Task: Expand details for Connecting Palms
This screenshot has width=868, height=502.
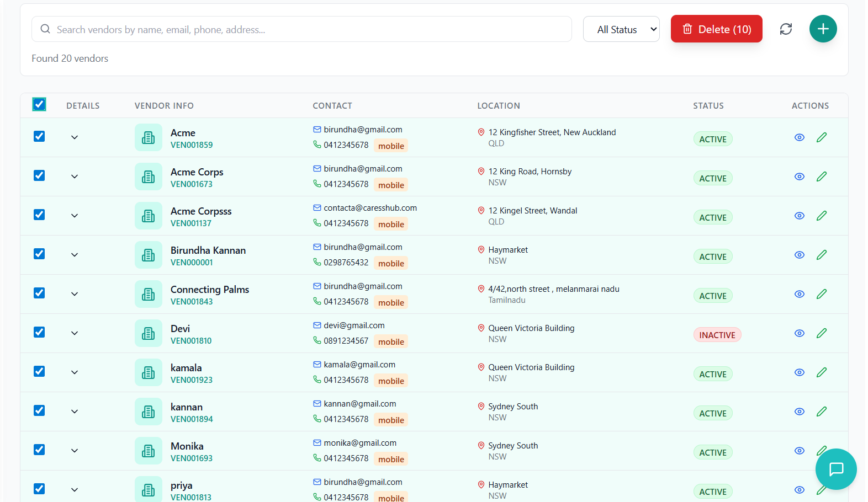Action: pos(75,294)
